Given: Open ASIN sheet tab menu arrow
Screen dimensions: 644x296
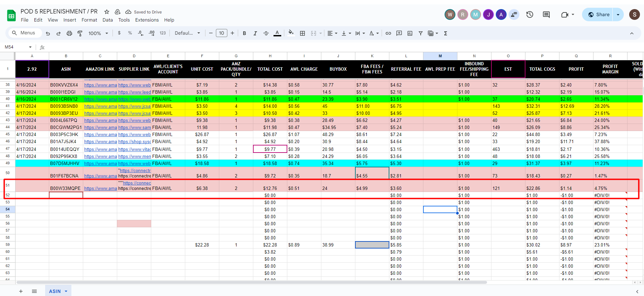Looking at the screenshot, I should pyautogui.click(x=66, y=291).
